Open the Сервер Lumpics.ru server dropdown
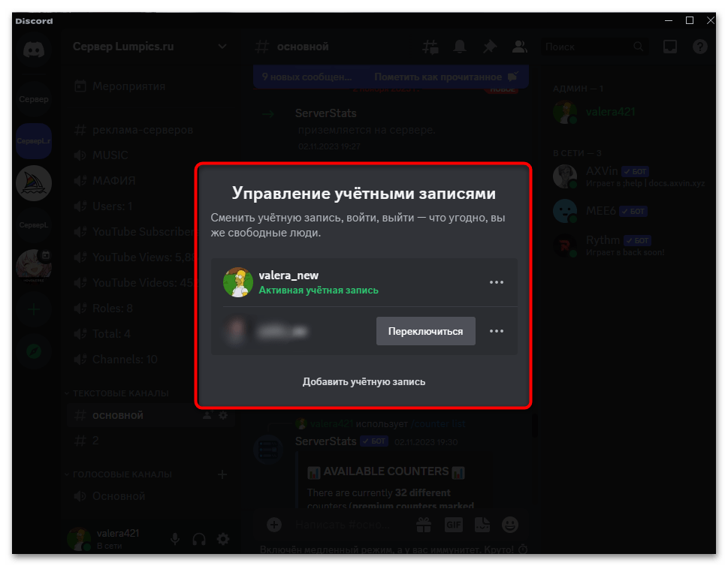Image resolution: width=728 pixels, height=566 pixels. [222, 46]
